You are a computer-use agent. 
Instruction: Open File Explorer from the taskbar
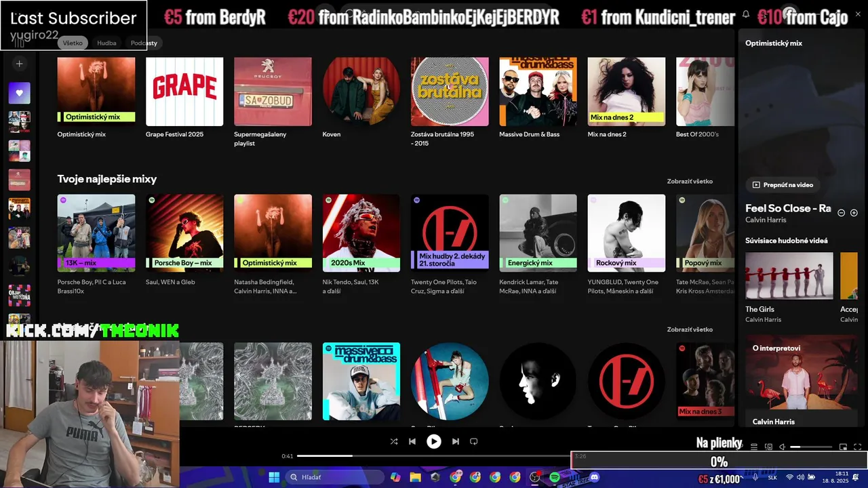click(416, 477)
